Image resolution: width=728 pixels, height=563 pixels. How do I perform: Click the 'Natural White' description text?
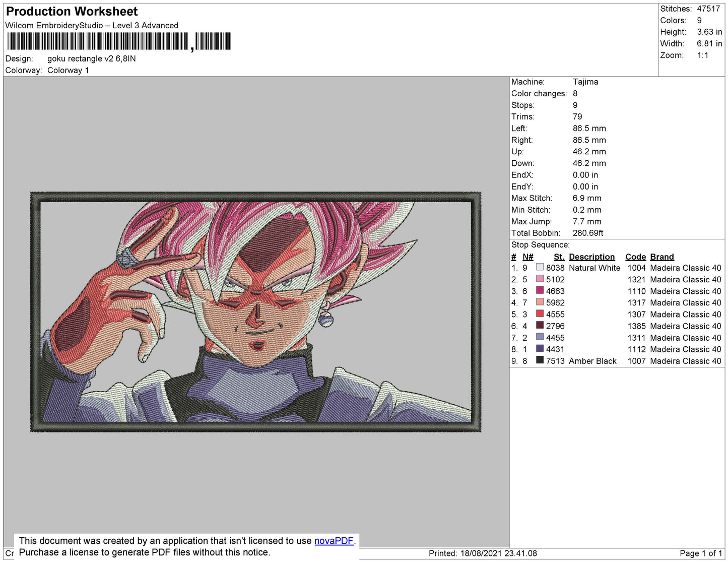pyautogui.click(x=594, y=268)
